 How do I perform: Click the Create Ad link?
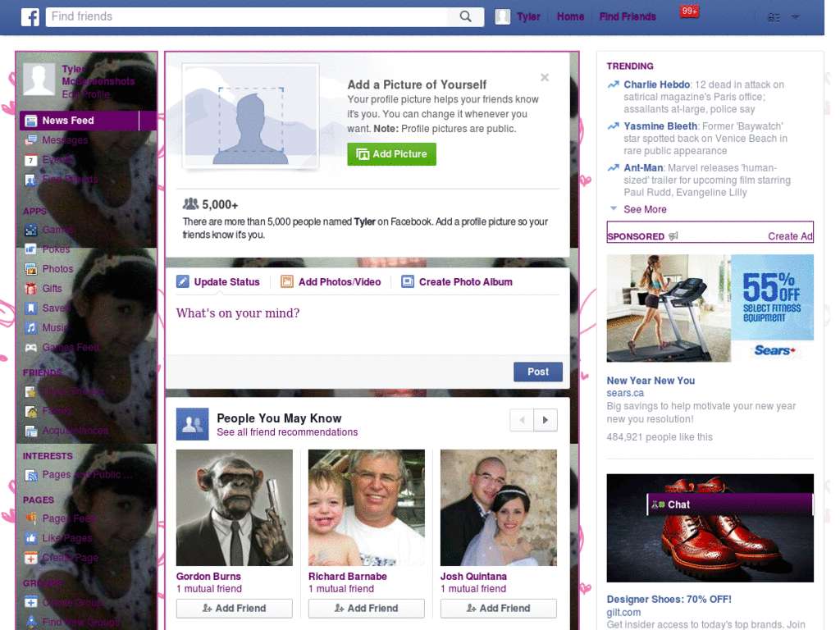tap(790, 236)
